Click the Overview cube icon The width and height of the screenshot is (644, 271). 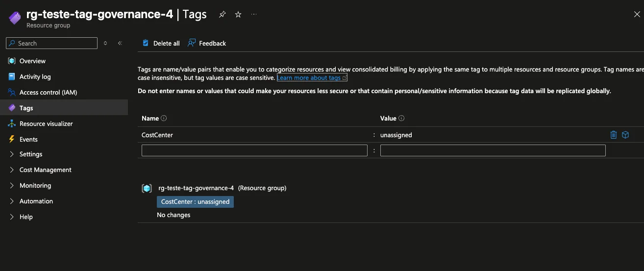click(12, 61)
